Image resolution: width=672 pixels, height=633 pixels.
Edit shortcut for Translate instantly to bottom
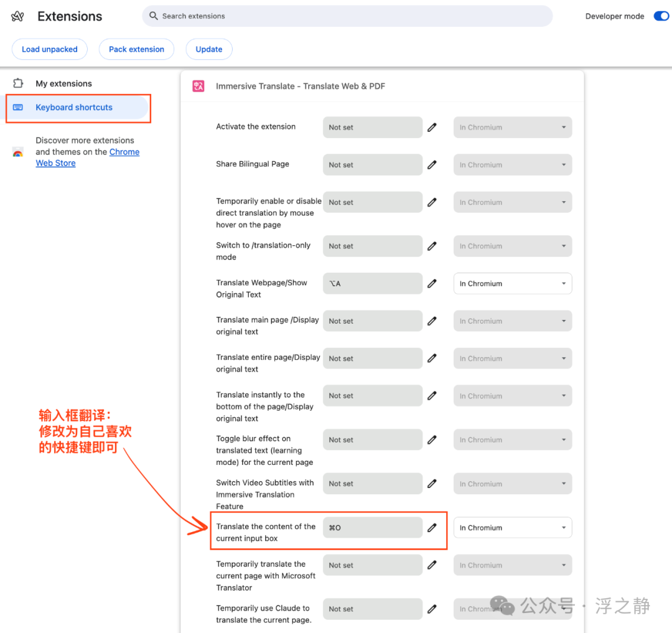[432, 396]
